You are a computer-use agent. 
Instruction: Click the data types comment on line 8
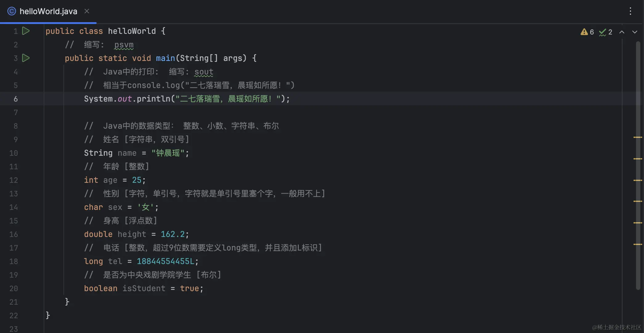[182, 126]
